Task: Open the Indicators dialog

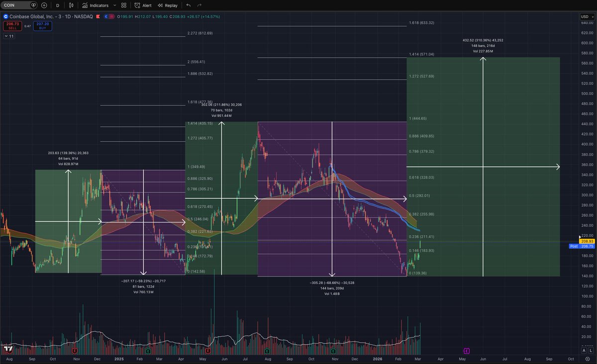Action: click(97, 5)
